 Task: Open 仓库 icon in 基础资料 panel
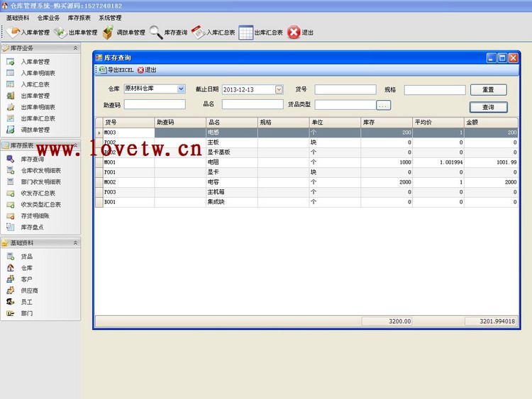pos(11,268)
